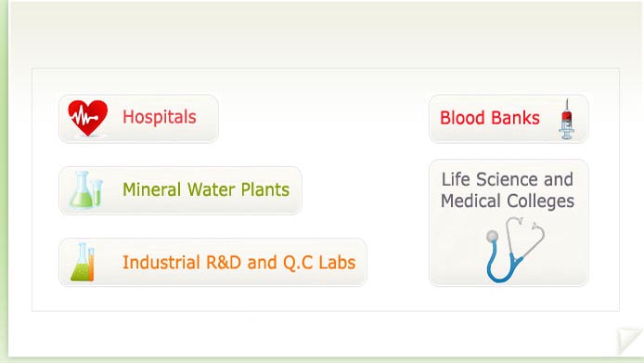Click the 'Life Science and' text line

click(508, 179)
